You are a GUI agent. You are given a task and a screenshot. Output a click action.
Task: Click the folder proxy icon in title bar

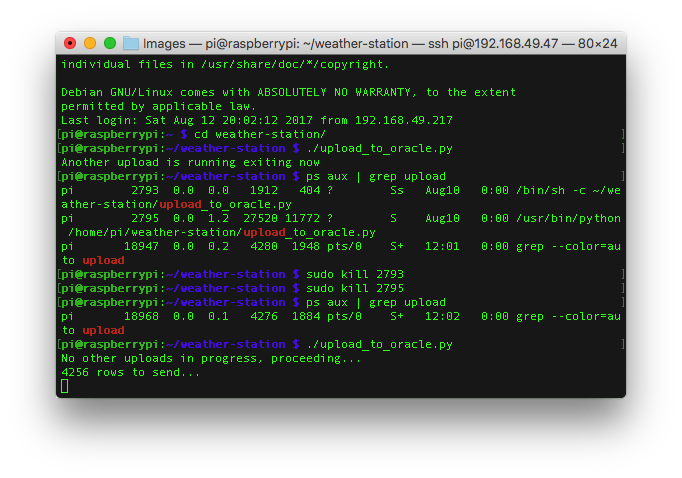coord(131,43)
